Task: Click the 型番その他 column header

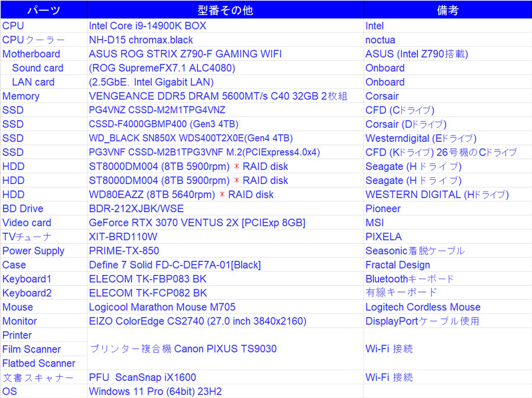Action: click(x=225, y=11)
